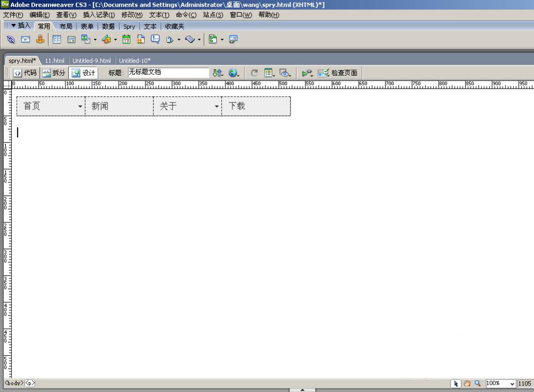
Task: Click the Tag Chooser icon
Action: (x=233, y=39)
